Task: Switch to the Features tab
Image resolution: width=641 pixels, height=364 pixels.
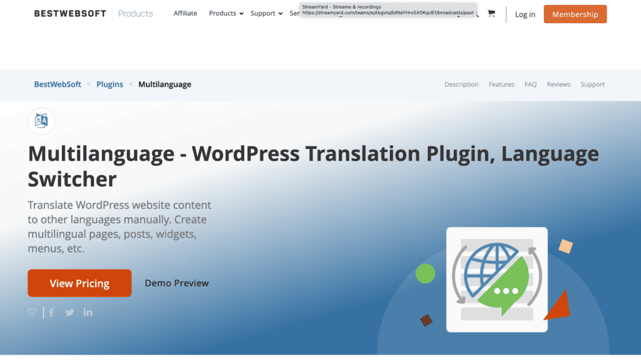Action: [501, 84]
